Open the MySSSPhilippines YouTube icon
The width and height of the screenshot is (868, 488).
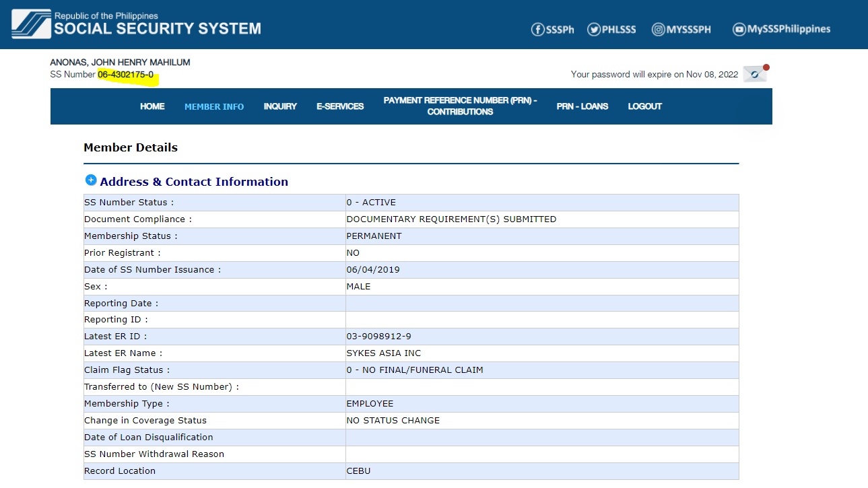pos(739,29)
